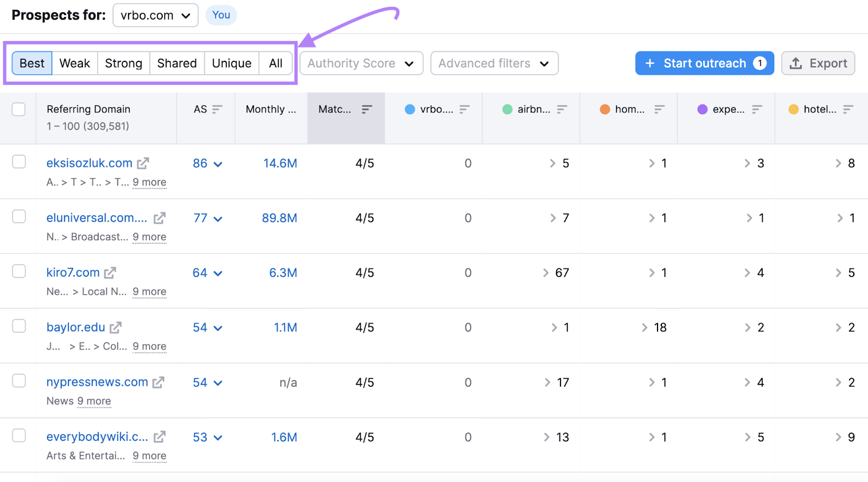Open external link icon beside baylor.edu
The image size is (868, 482).
(116, 328)
